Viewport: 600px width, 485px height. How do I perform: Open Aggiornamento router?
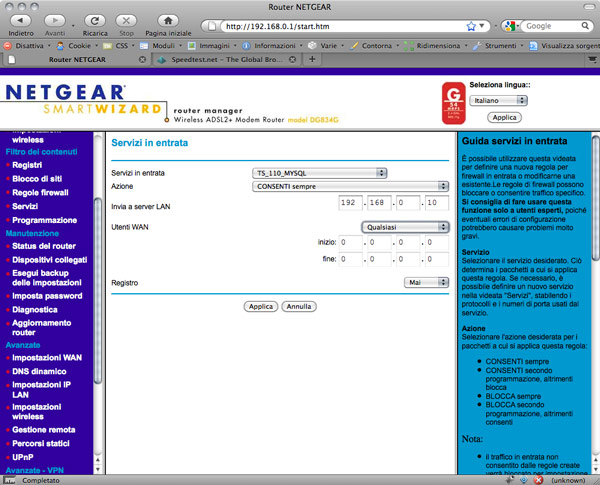click(41, 328)
